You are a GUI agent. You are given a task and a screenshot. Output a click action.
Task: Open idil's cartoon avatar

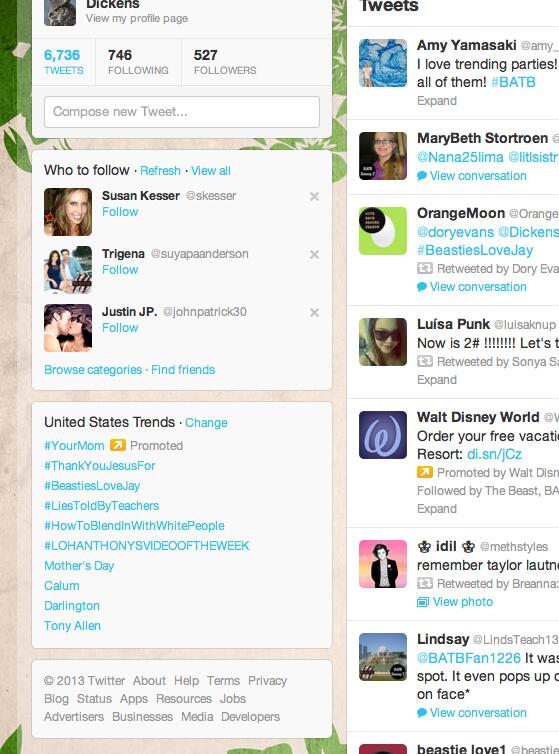point(383,564)
